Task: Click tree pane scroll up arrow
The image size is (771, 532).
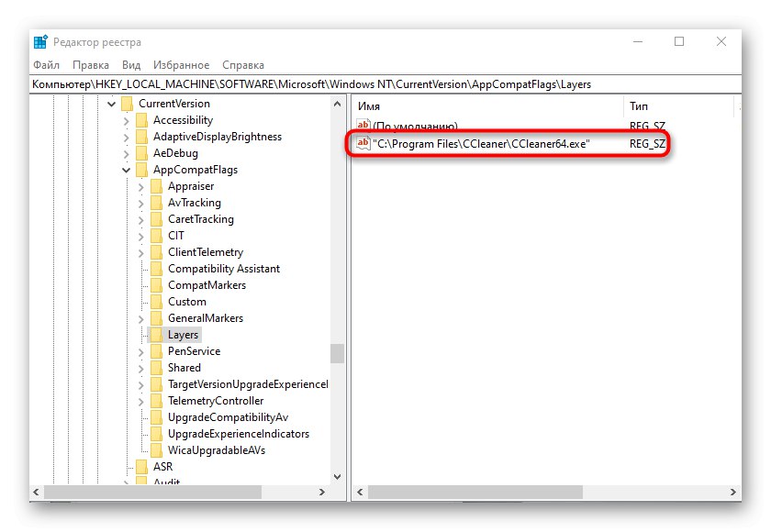Action: [338, 105]
